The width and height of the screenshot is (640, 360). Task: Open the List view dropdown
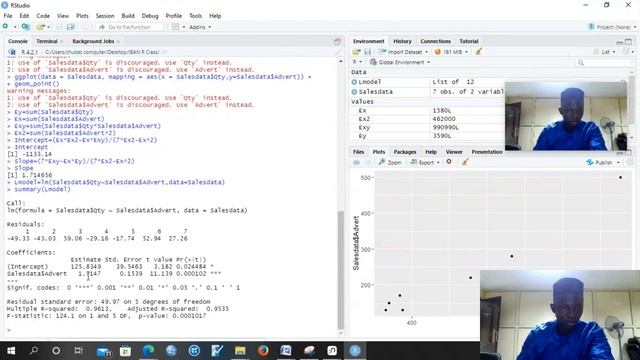click(x=604, y=52)
